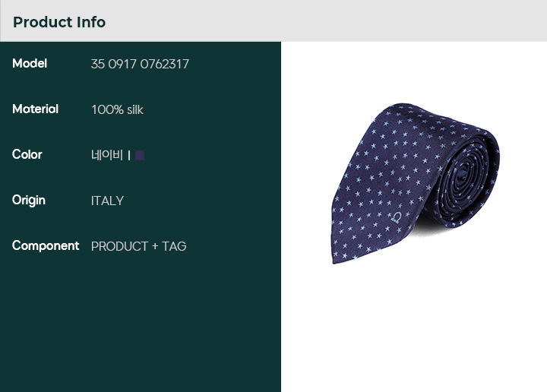Click the rolled spiral end of tie
Viewport: 547px width, 392px height.
(x=464, y=176)
